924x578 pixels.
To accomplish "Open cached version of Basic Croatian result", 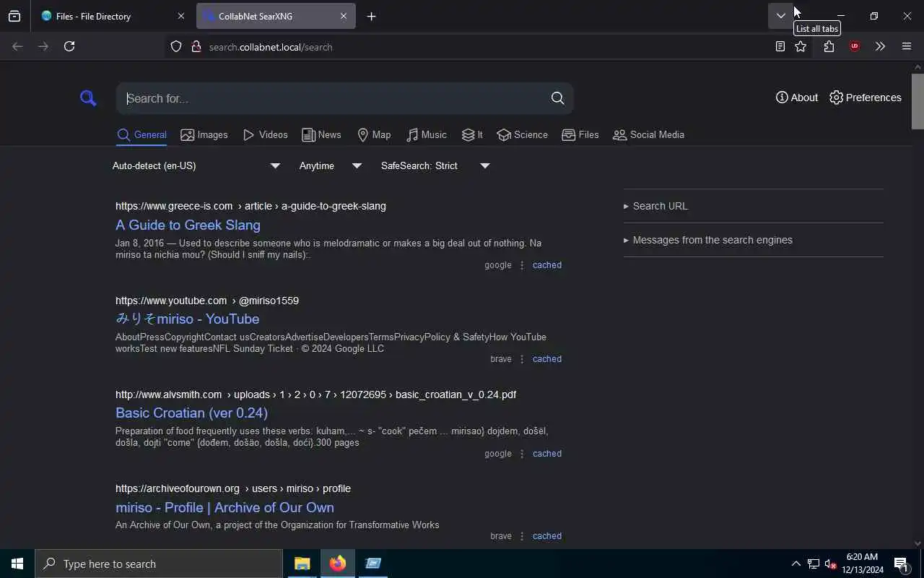I will click(546, 454).
